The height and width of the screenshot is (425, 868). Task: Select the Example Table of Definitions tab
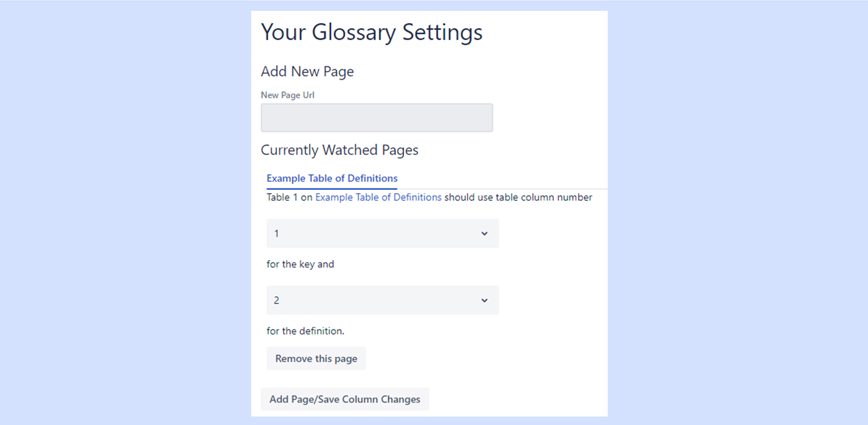click(332, 178)
